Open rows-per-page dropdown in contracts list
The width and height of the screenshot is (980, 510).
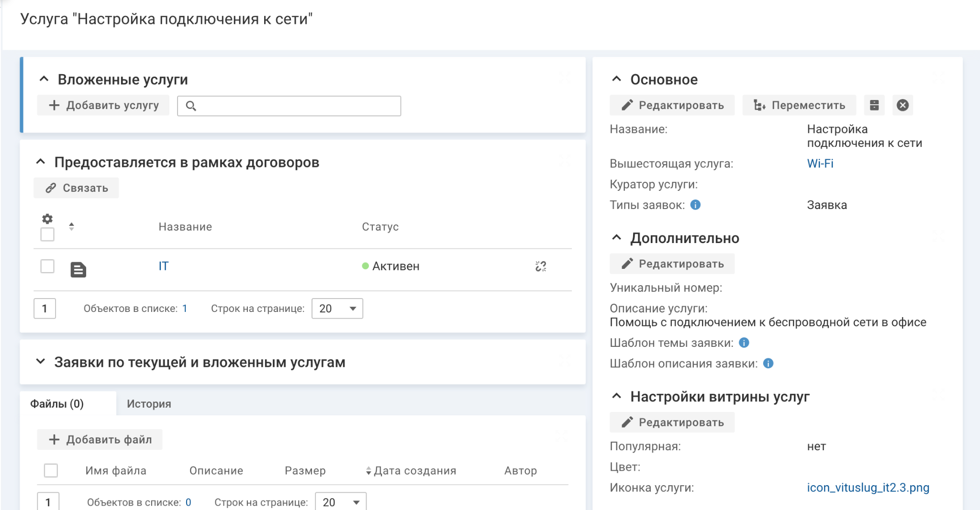[337, 309]
